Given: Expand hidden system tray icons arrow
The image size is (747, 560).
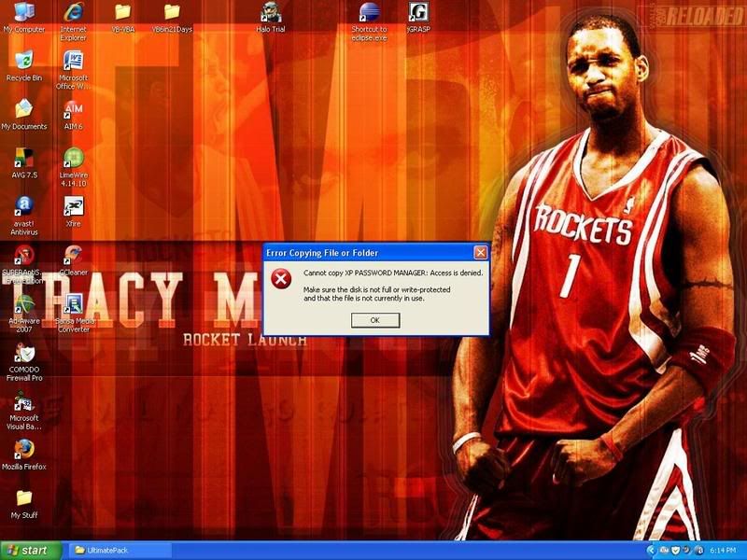Looking at the screenshot, I should coord(651,550).
